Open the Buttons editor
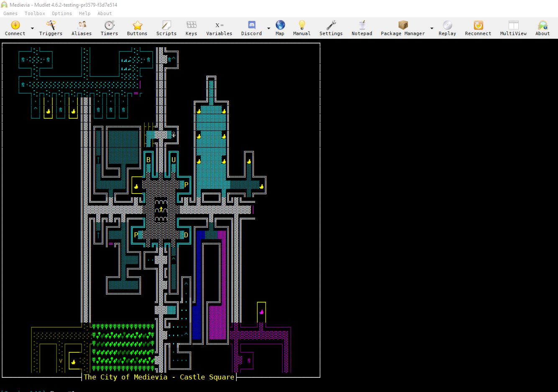The image size is (558, 392). point(137,28)
